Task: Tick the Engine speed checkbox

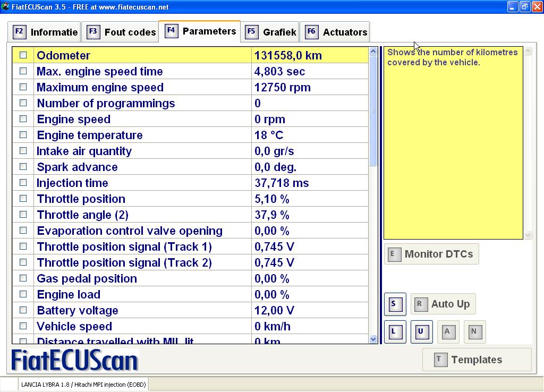Action: (23, 119)
